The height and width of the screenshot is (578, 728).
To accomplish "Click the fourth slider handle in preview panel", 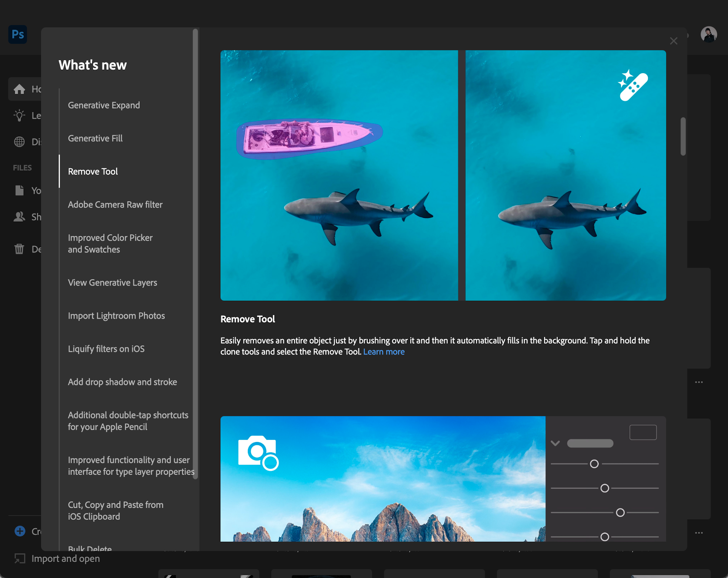I will [605, 537].
